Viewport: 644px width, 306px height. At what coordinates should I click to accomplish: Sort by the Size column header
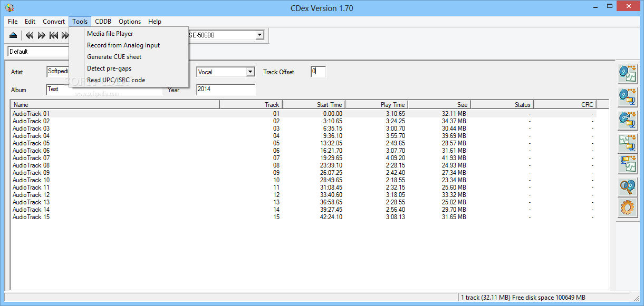(x=439, y=104)
